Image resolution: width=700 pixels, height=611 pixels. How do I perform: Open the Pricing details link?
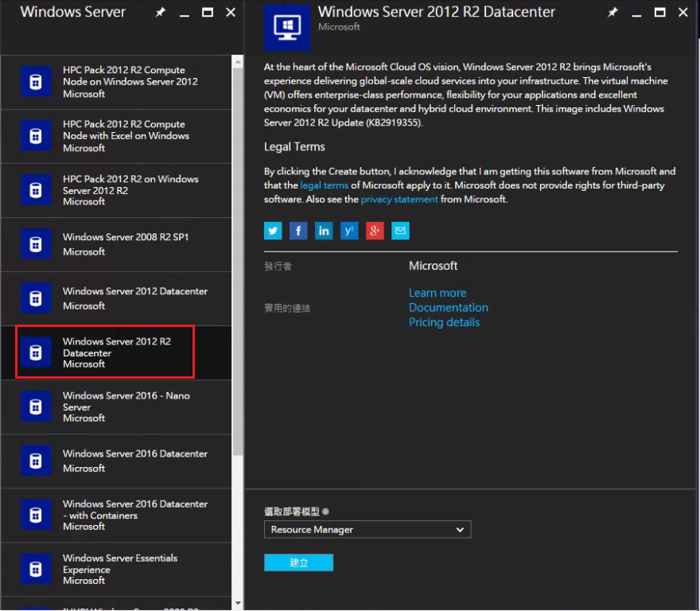(x=444, y=322)
